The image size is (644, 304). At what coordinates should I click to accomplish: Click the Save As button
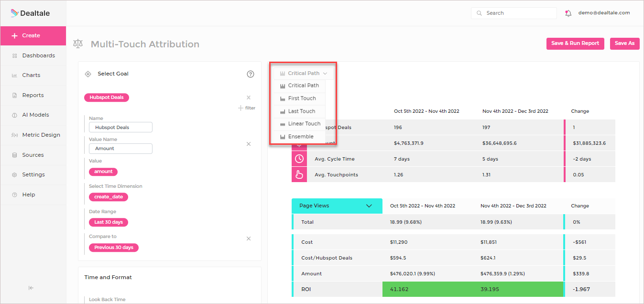pos(624,43)
